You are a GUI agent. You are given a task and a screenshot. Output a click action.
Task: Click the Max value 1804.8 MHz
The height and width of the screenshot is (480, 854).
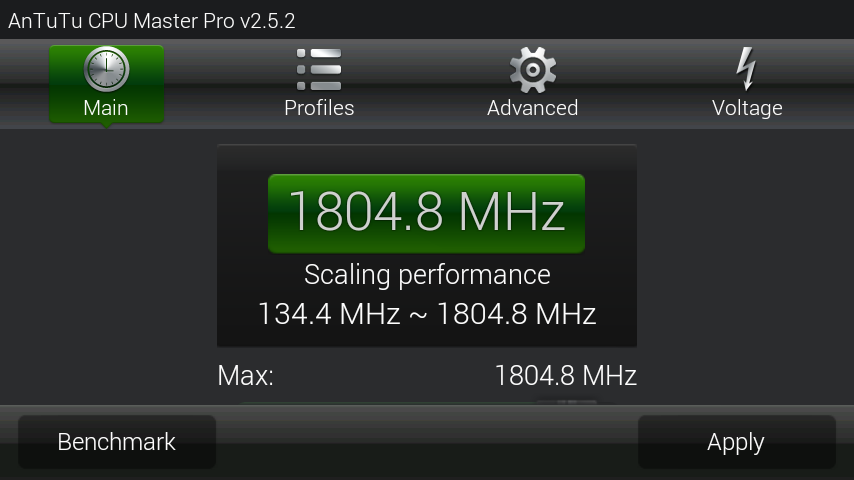pyautogui.click(x=565, y=376)
